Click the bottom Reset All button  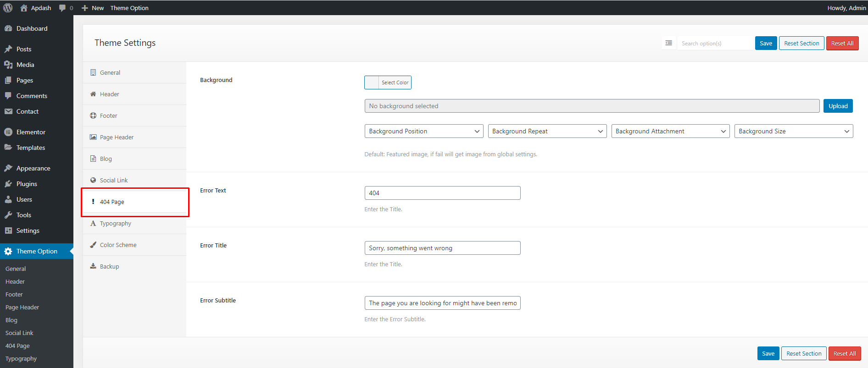click(x=844, y=353)
